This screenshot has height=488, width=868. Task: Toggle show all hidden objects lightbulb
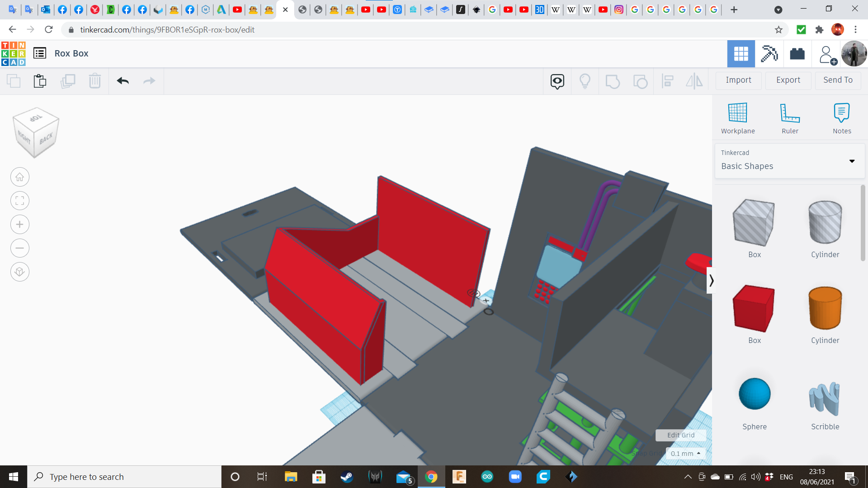585,81
